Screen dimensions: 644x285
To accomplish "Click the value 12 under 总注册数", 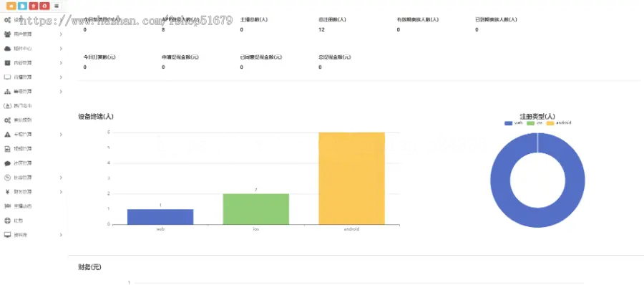I will (321, 29).
